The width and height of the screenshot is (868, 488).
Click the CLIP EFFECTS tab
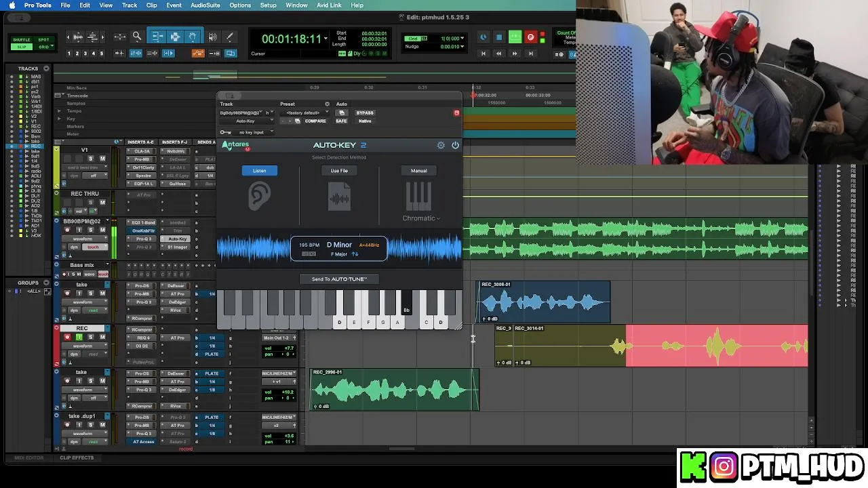(77, 457)
